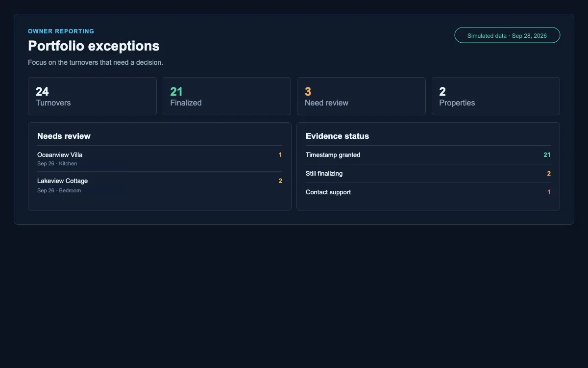Image resolution: width=588 pixels, height=368 pixels.
Task: Select the Oceanview Villa review row
Action: click(160, 158)
